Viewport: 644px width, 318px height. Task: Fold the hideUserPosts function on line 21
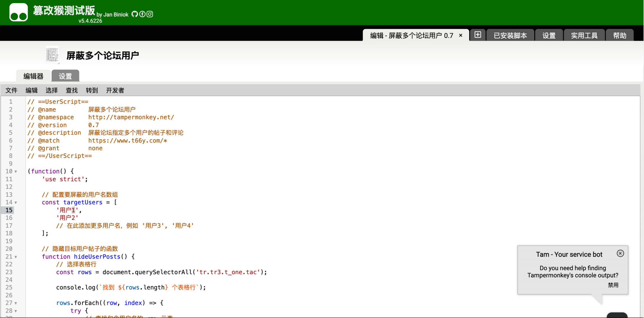(16, 257)
